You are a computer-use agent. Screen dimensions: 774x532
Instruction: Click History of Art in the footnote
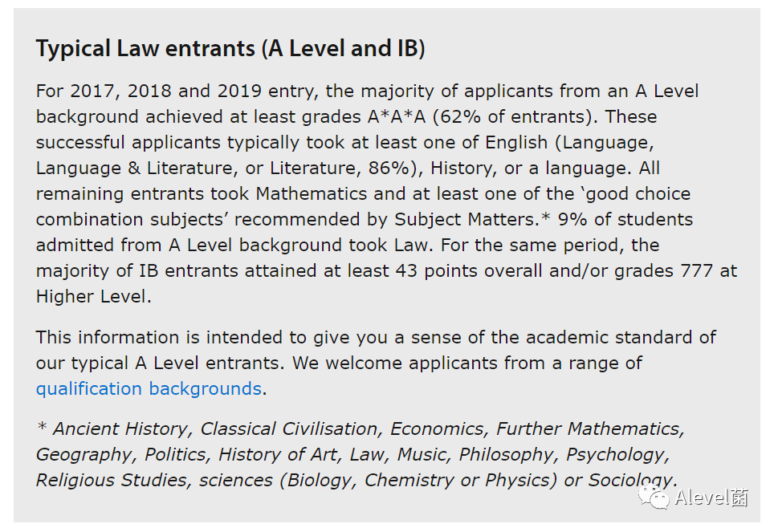point(278,454)
